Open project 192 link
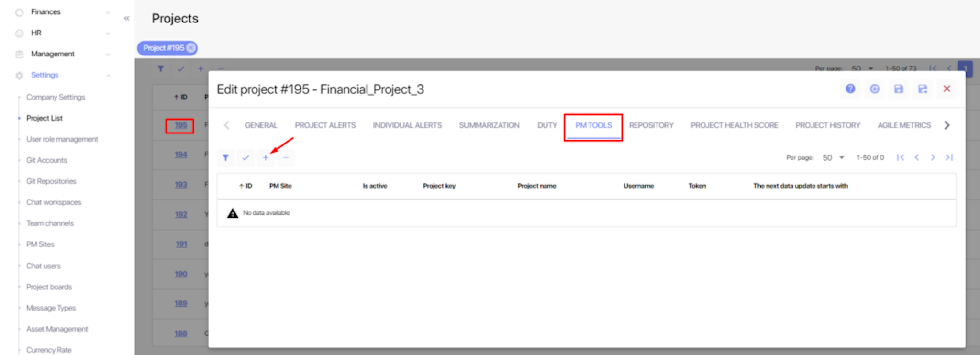 (x=181, y=215)
